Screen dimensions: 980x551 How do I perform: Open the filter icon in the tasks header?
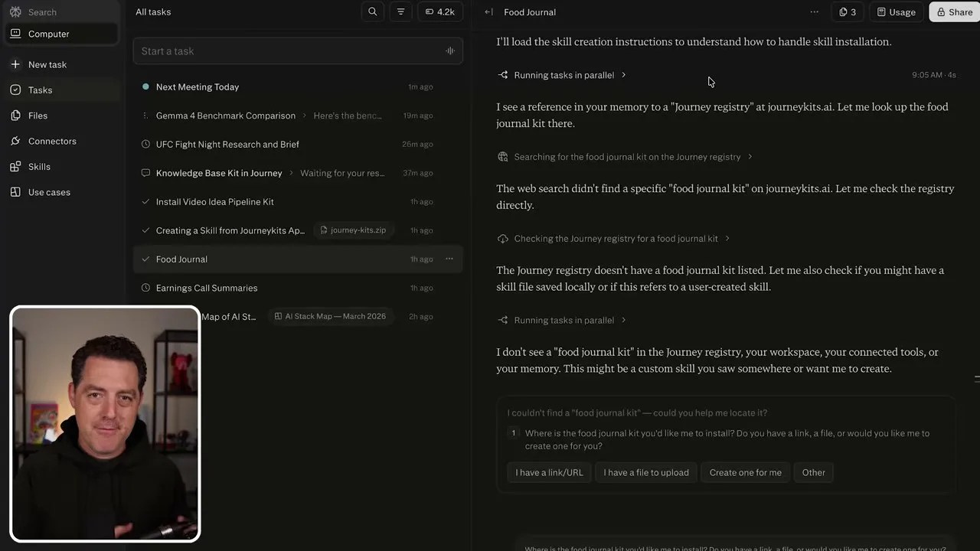click(x=400, y=11)
